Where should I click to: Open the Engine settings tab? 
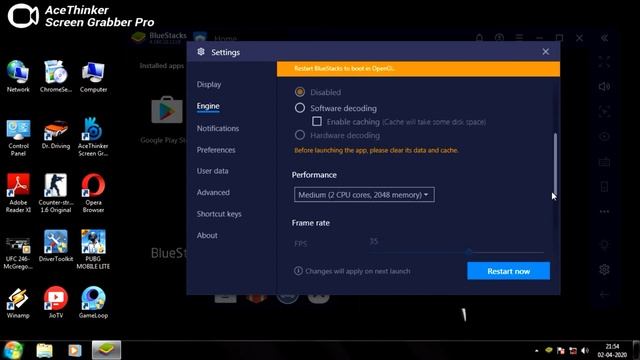pos(208,106)
